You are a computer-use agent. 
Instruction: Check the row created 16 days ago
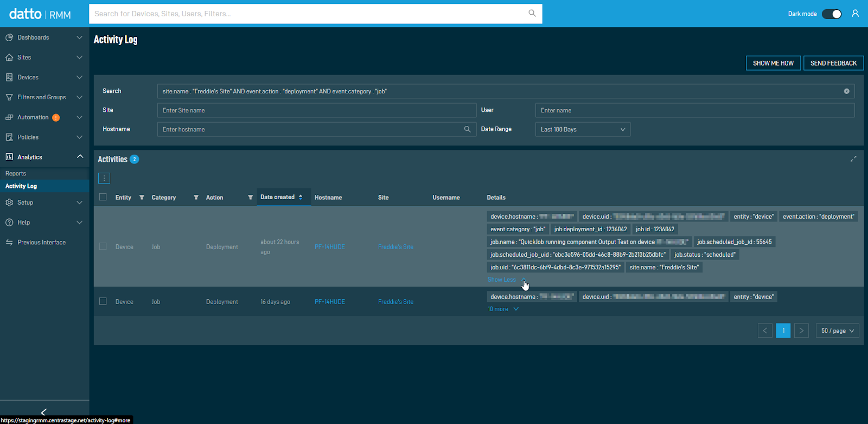click(103, 301)
